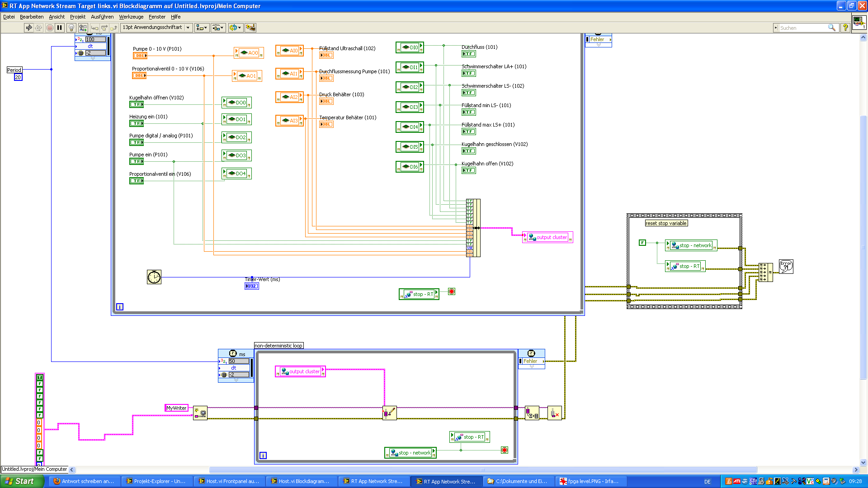Toggle highlight execution light bulb
This screenshot has height=488, width=868.
pyautogui.click(x=71, y=28)
